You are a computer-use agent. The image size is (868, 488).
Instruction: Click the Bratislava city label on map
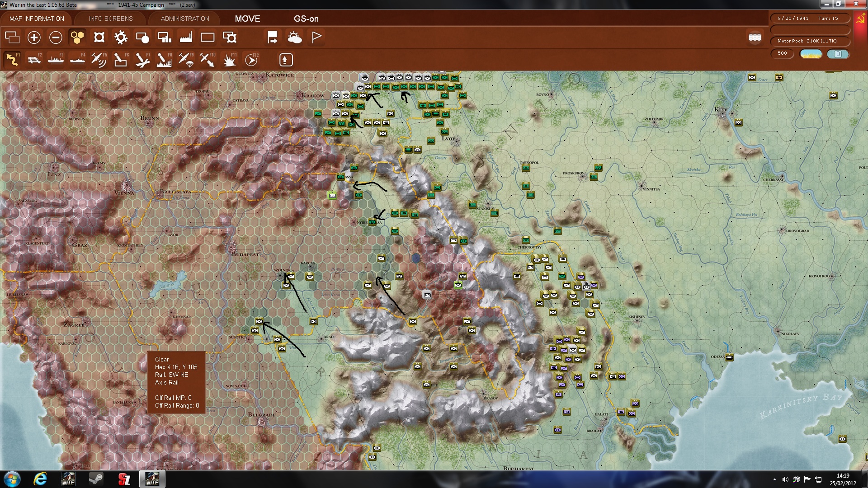tap(175, 192)
